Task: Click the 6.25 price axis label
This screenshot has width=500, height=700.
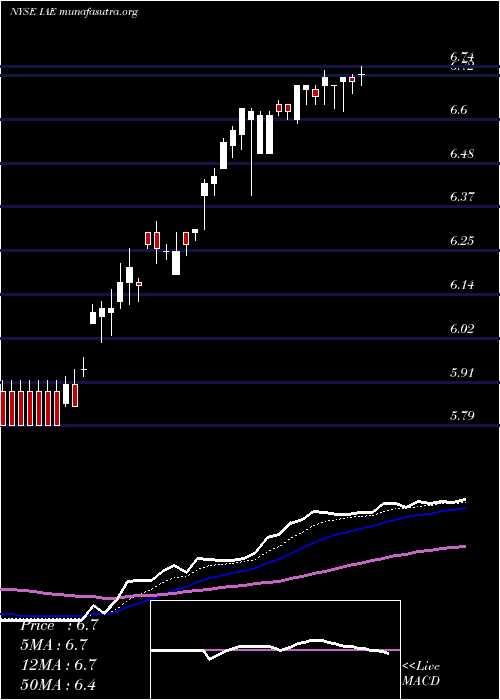Action: tap(462, 241)
